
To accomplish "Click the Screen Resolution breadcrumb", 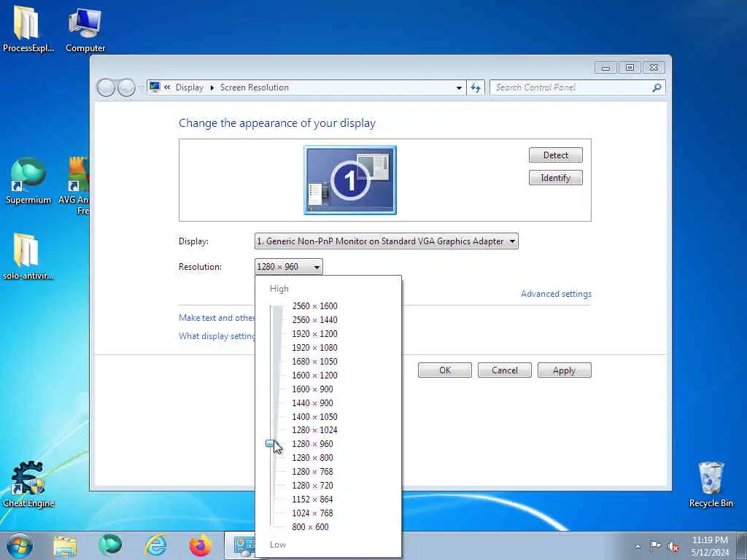I will (255, 87).
